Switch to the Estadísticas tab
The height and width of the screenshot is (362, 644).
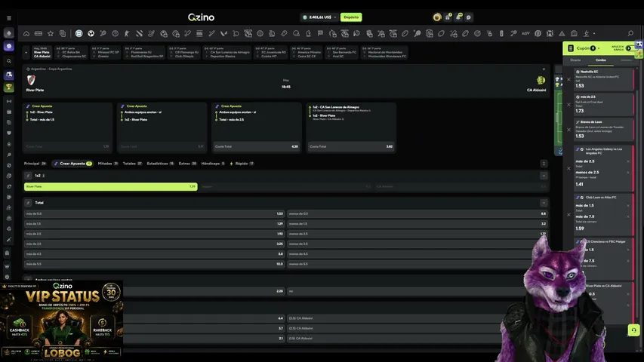pyautogui.click(x=160, y=164)
